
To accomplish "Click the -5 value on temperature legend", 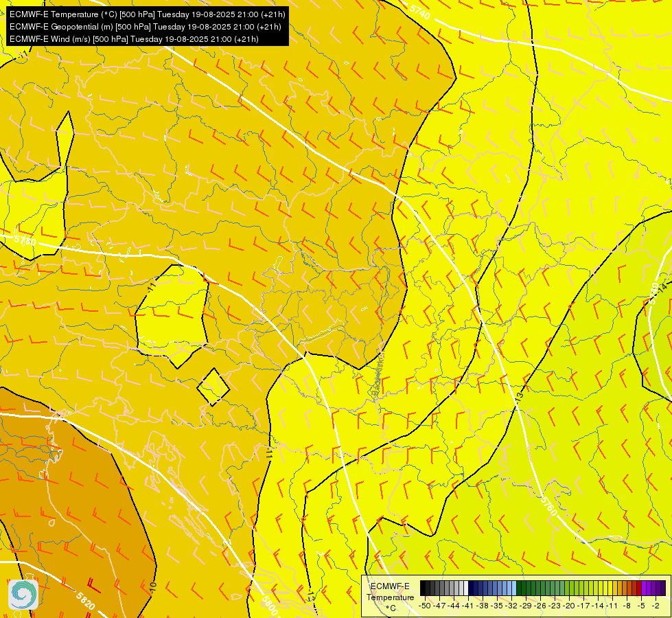I will (641, 606).
